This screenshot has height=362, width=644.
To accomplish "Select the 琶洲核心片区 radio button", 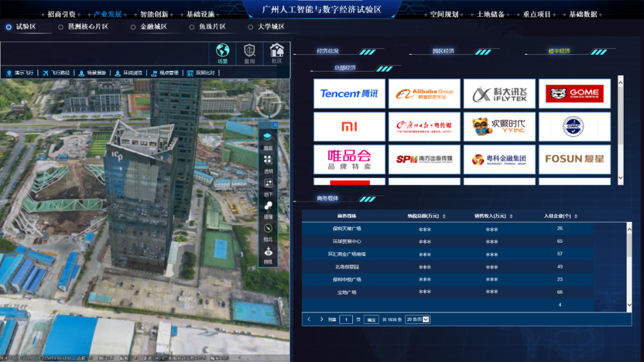I will pyautogui.click(x=61, y=27).
